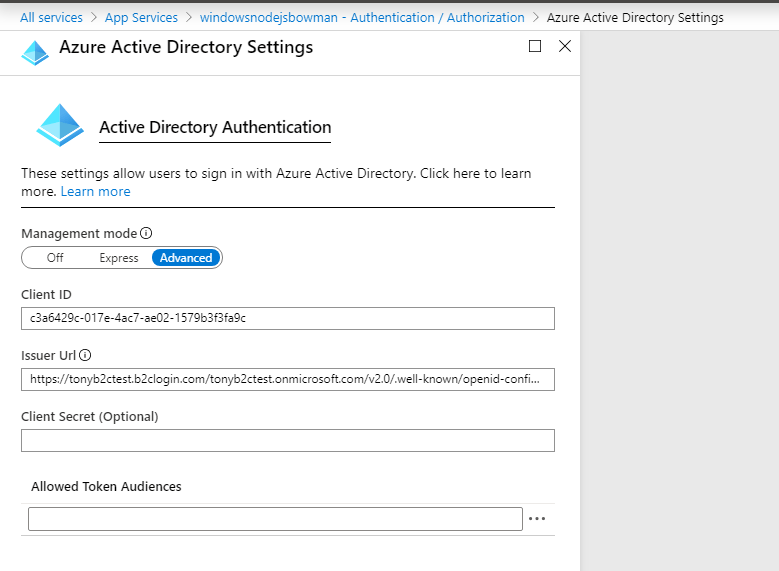
Task: Go to All services breadcrumb
Action: 51,17
